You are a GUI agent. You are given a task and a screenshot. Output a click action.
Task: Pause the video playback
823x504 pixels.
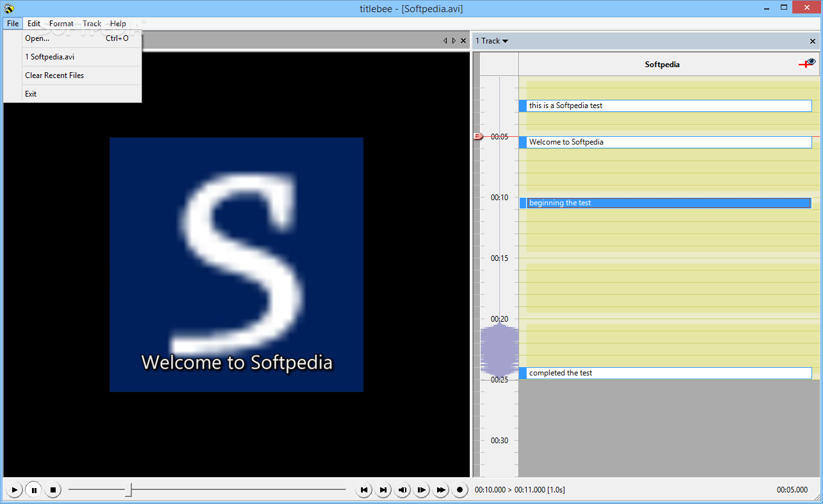(x=34, y=490)
